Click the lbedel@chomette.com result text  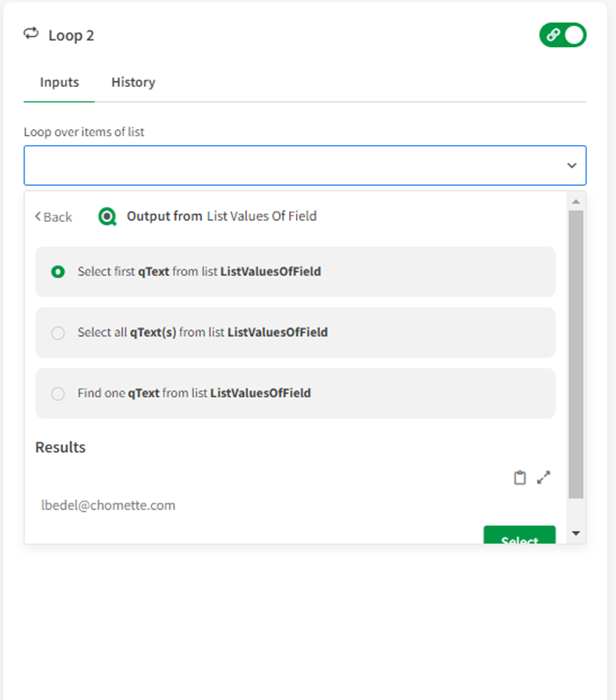(x=108, y=505)
